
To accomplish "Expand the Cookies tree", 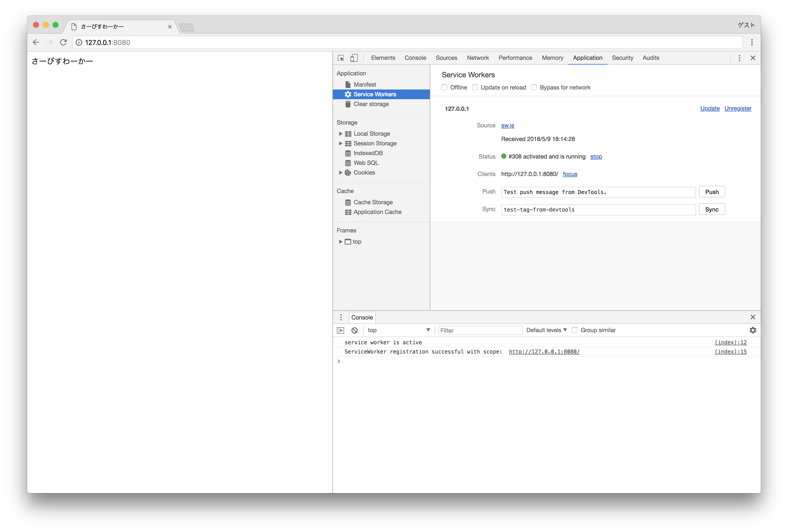I will (340, 173).
